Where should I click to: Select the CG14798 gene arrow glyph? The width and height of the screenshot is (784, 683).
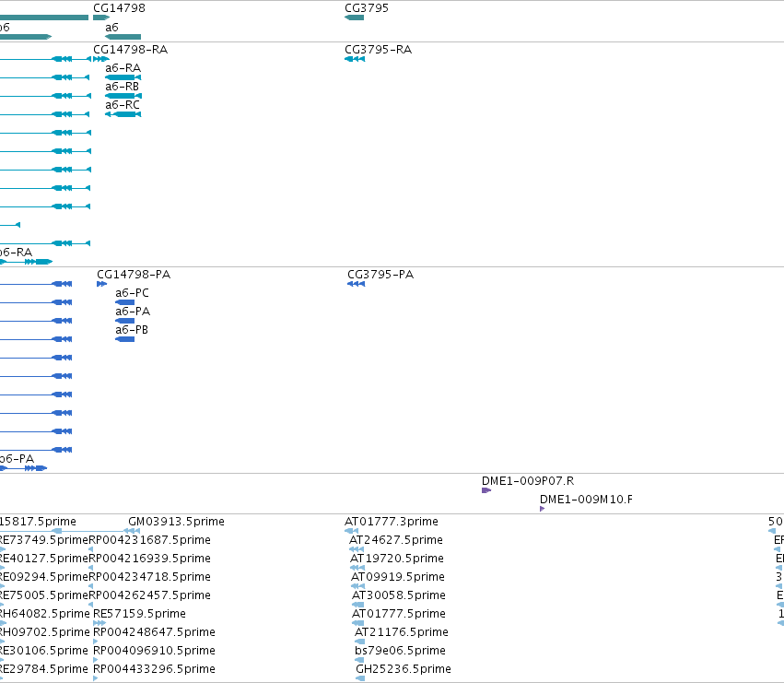pos(101,18)
